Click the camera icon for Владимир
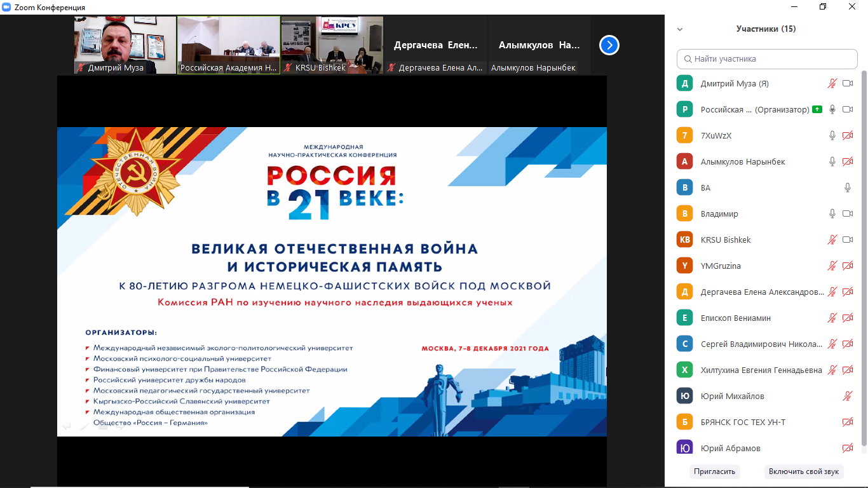The image size is (868, 488). tap(848, 213)
